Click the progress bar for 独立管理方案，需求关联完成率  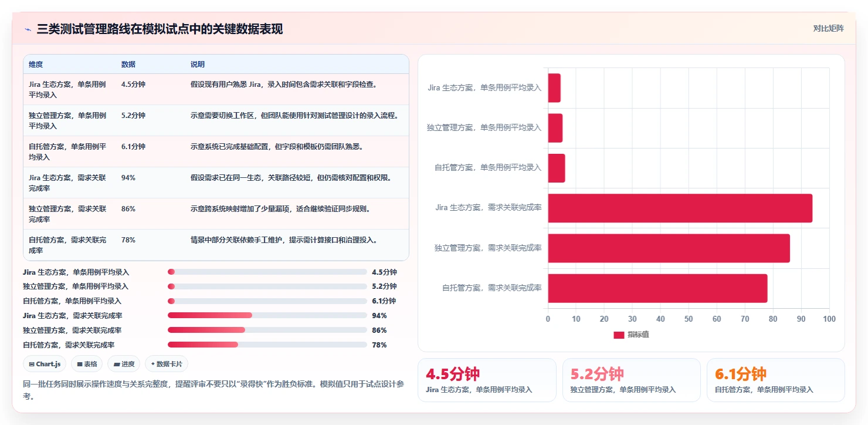[267, 330]
